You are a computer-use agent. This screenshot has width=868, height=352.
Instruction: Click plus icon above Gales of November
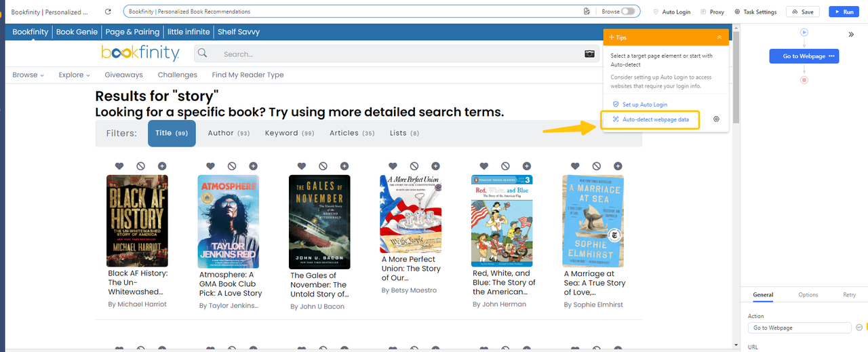click(x=344, y=165)
